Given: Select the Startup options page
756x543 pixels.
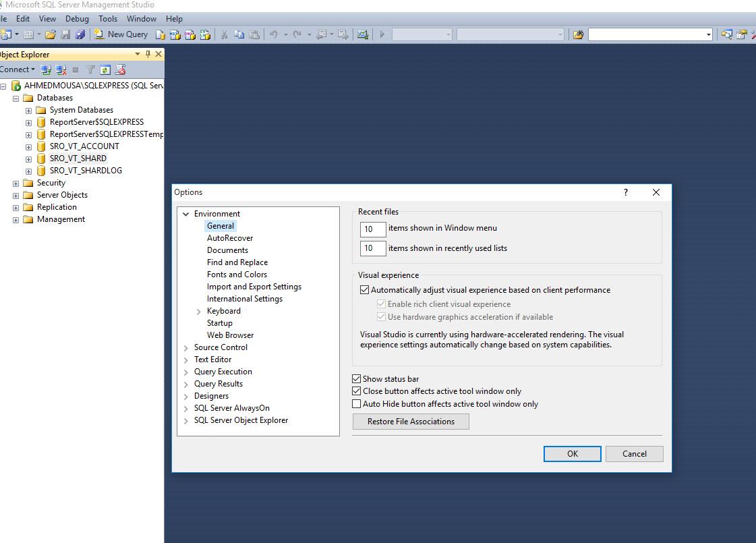Looking at the screenshot, I should pos(219,323).
